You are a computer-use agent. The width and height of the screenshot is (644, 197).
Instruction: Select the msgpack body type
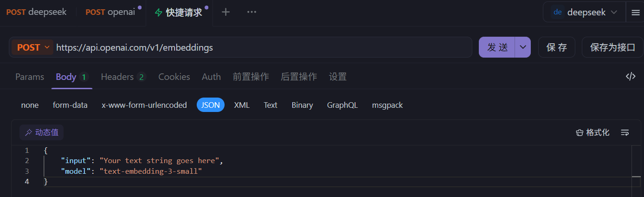coord(387,105)
